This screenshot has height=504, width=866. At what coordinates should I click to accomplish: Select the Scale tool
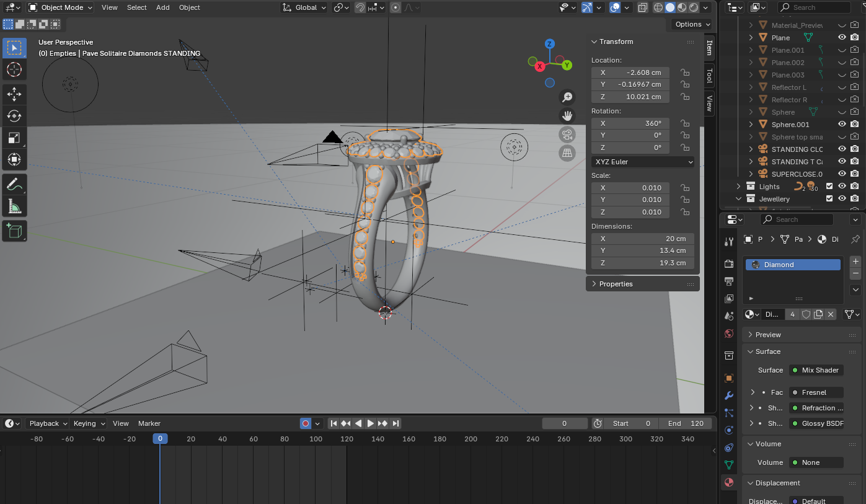[x=14, y=138]
